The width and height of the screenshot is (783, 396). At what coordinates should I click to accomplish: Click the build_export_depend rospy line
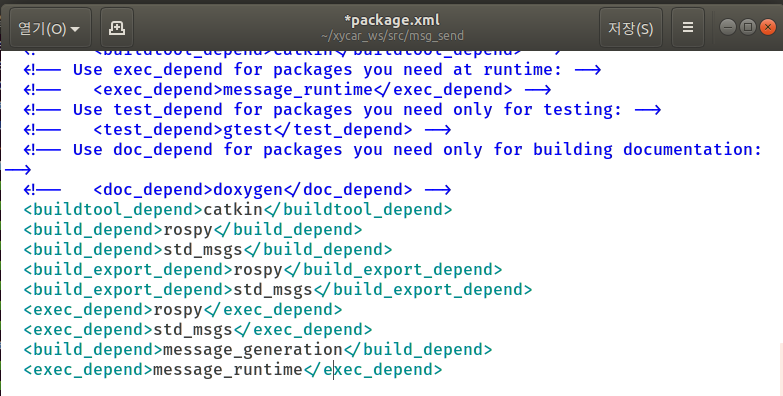tap(263, 269)
